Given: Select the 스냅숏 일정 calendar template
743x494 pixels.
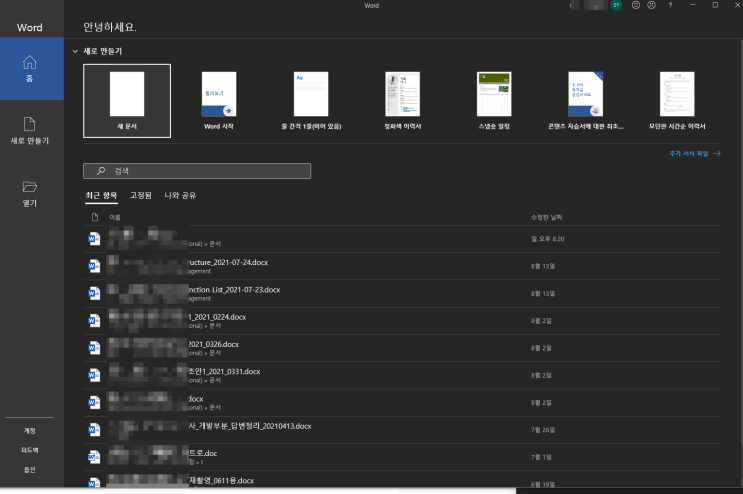Looking at the screenshot, I should coord(494,101).
